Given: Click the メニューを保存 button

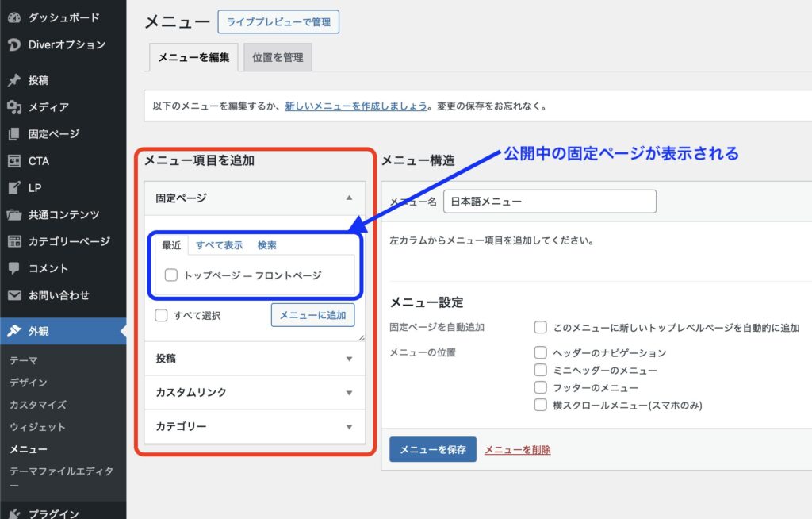Looking at the screenshot, I should (x=432, y=449).
